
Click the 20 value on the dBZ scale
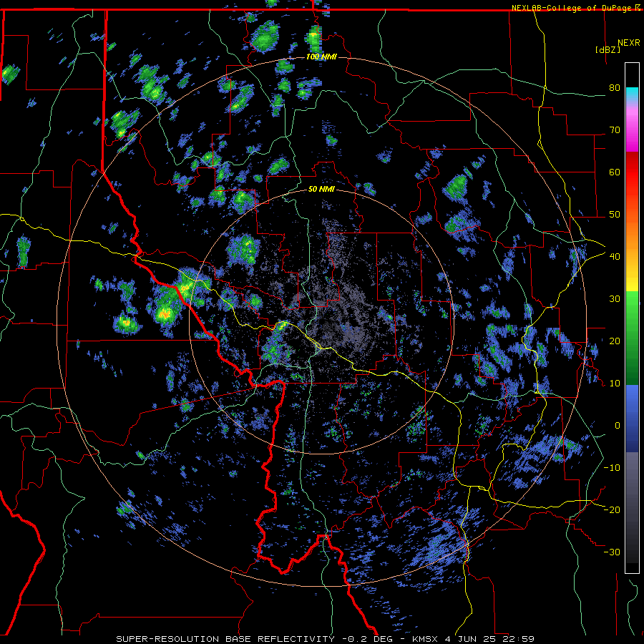pos(615,341)
